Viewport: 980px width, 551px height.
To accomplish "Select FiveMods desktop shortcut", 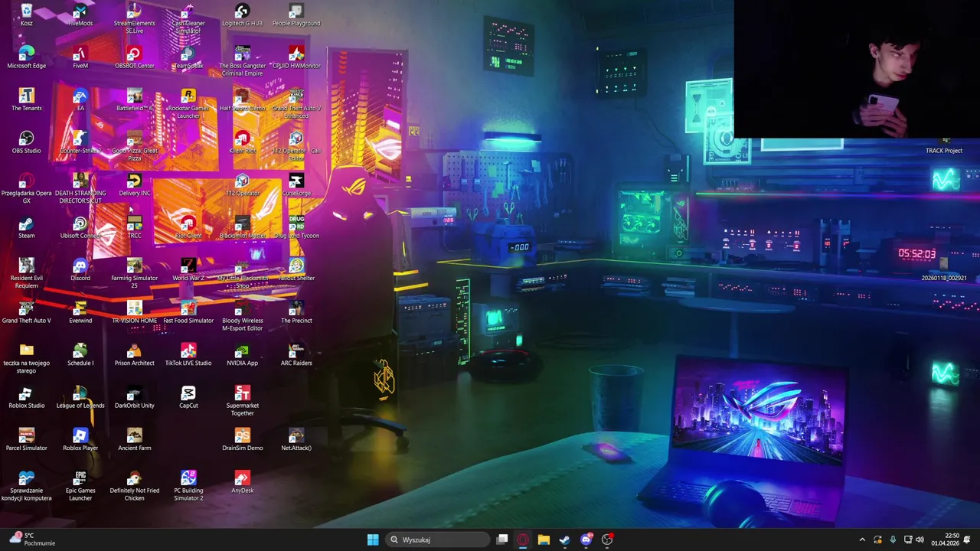I will pos(80,15).
